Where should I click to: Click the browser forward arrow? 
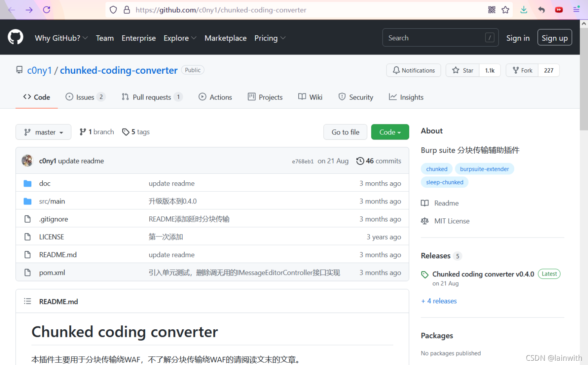[29, 10]
